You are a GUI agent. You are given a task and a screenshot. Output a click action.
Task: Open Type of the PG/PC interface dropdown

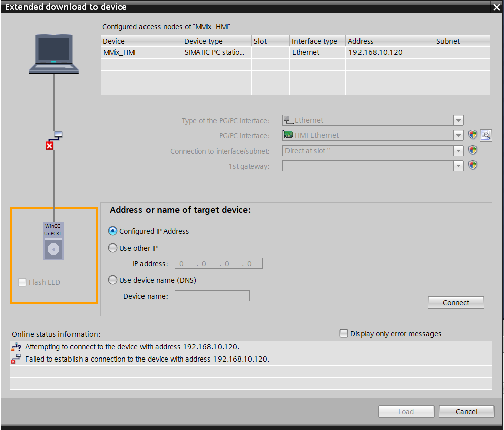pyautogui.click(x=458, y=120)
